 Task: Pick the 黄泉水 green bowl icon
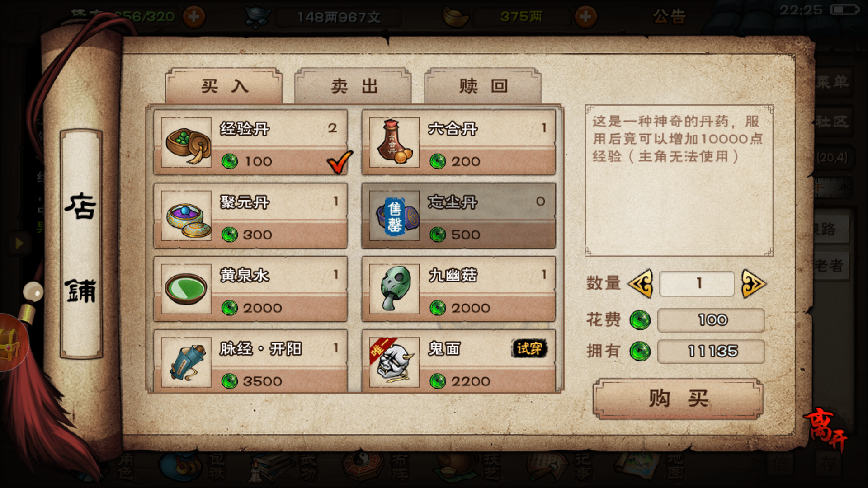click(186, 289)
